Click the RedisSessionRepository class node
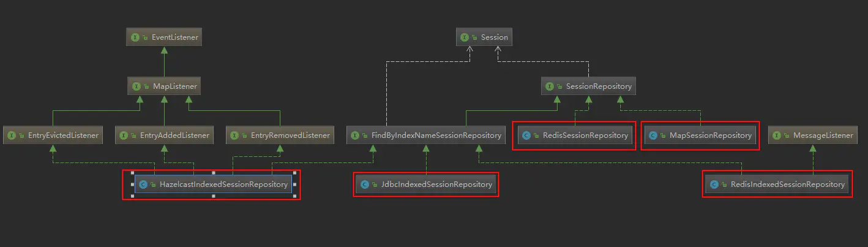 point(574,135)
